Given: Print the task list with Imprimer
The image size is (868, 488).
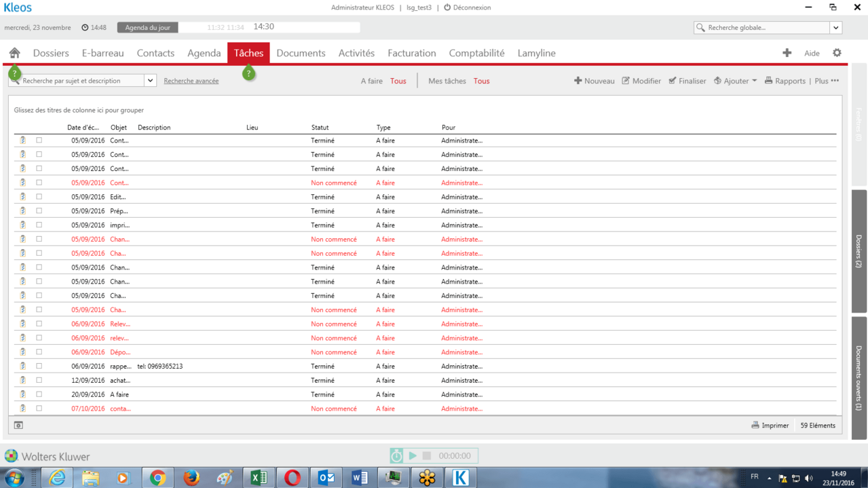Looking at the screenshot, I should pos(770,426).
